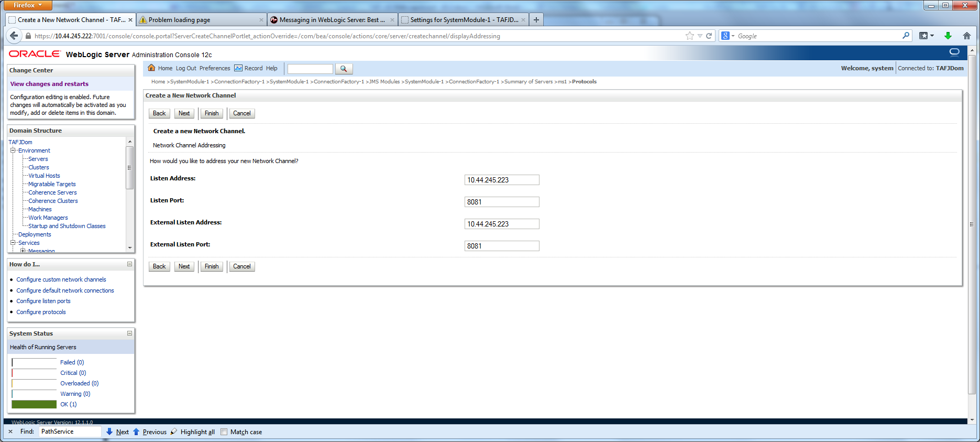Switch to Messaging in WebLogic Server tab

[332, 20]
